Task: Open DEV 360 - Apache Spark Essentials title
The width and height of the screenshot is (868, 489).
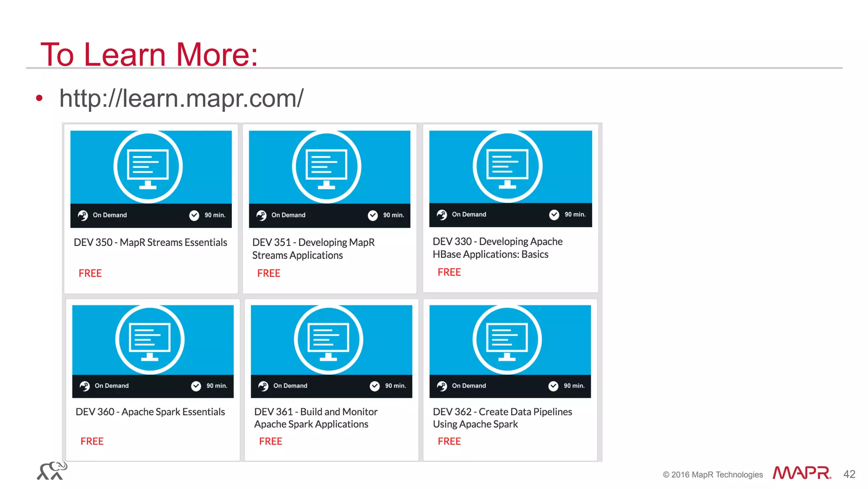Action: pos(150,412)
